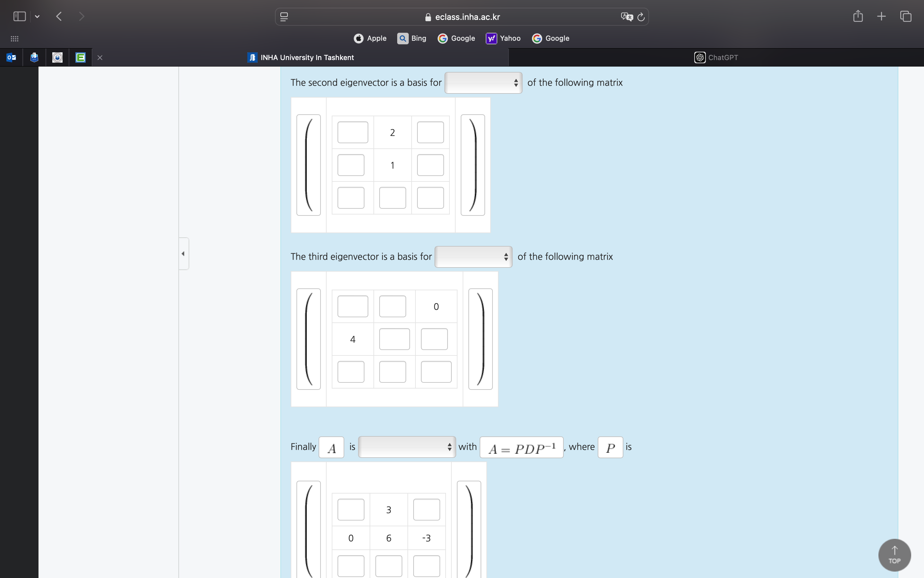Click the value 4 in third matrix
Image resolution: width=924 pixels, height=578 pixels.
click(x=353, y=339)
